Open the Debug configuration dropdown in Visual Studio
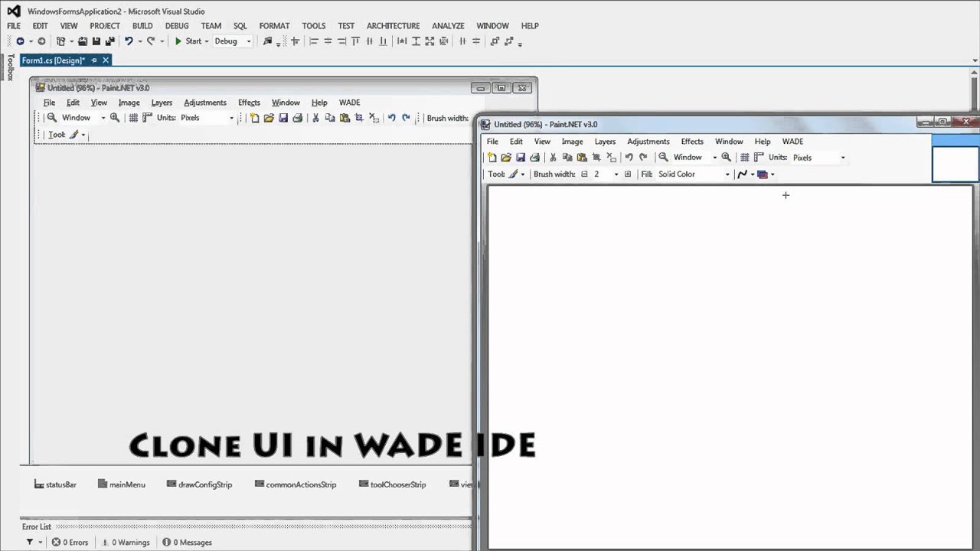Viewport: 980px width, 551px height. pyautogui.click(x=233, y=41)
